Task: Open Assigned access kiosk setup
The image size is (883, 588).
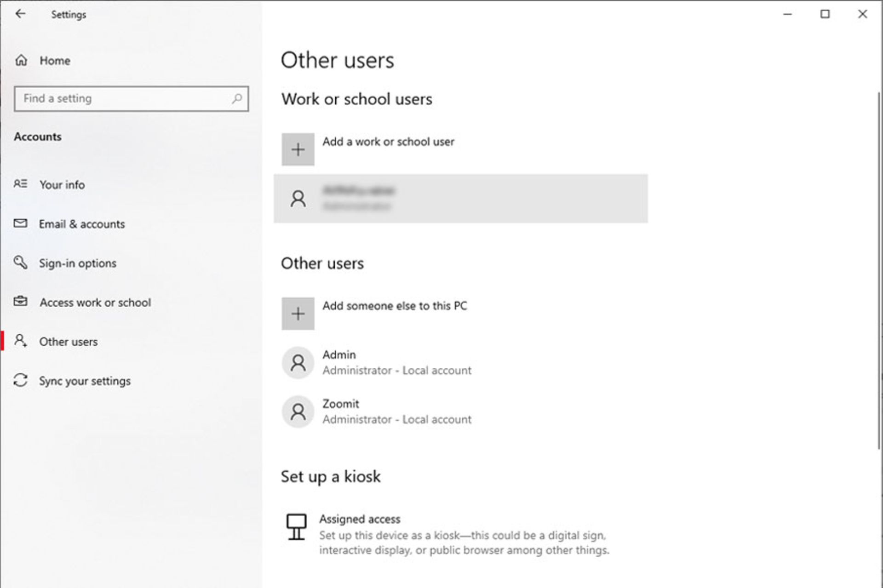Action: (360, 519)
